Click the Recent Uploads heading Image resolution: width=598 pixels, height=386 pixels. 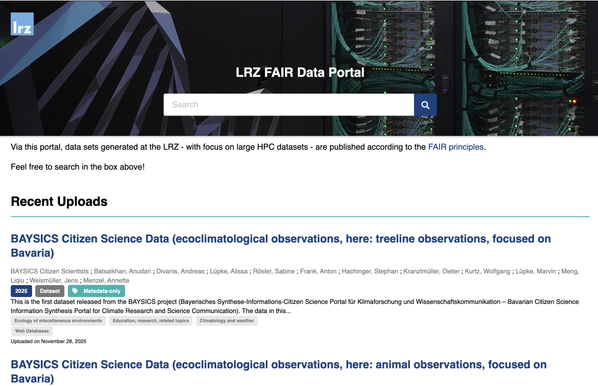pyautogui.click(x=59, y=201)
